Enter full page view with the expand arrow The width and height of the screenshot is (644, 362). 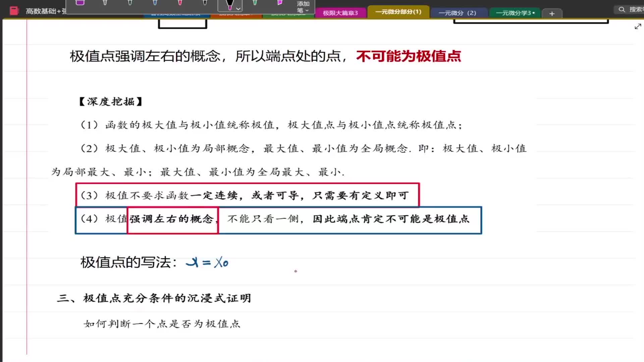coord(638,26)
